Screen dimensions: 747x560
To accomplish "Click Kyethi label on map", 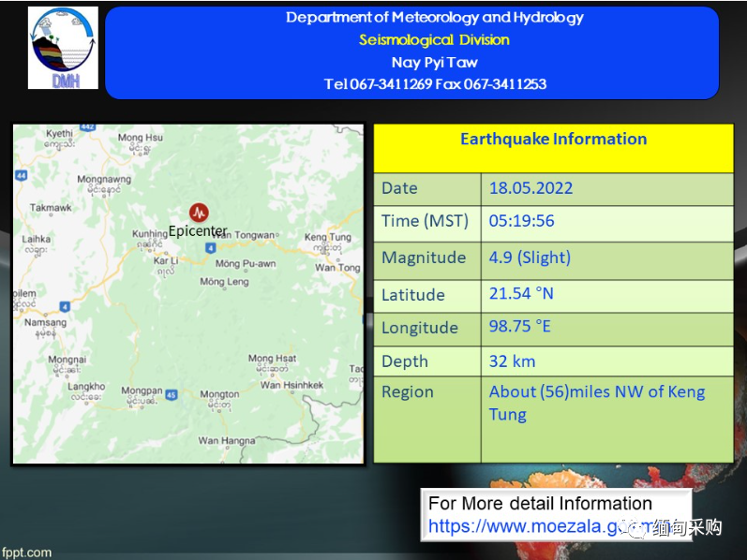I will 60,133.
